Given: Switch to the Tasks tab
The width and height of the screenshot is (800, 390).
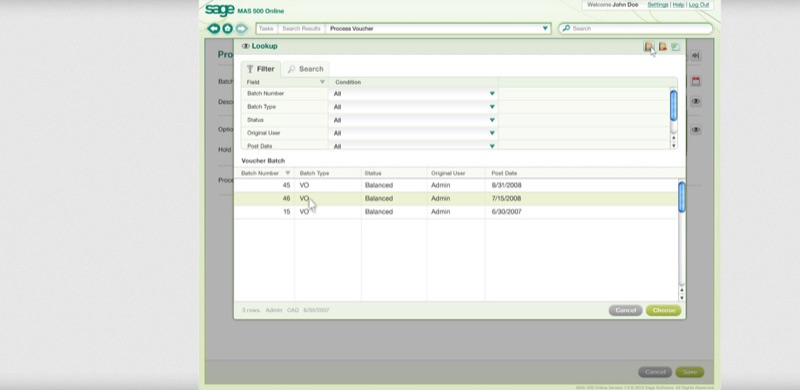Looking at the screenshot, I should point(266,29).
